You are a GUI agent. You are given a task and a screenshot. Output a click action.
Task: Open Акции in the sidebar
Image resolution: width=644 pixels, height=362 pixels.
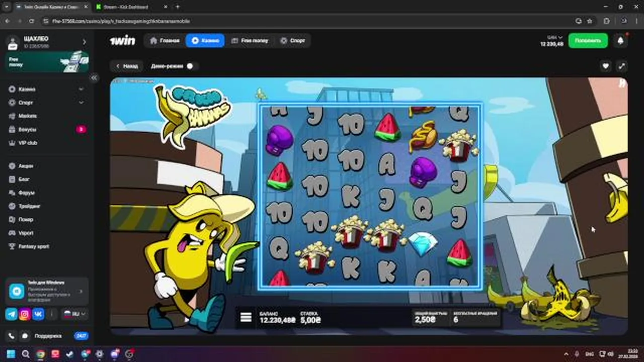26,166
